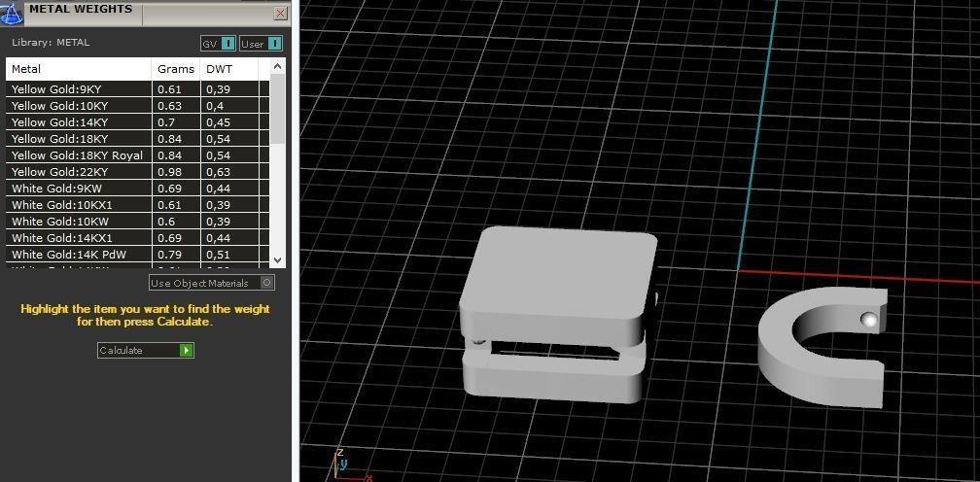Click the metal list scroll up arrow
The image size is (980, 482).
tap(278, 65)
